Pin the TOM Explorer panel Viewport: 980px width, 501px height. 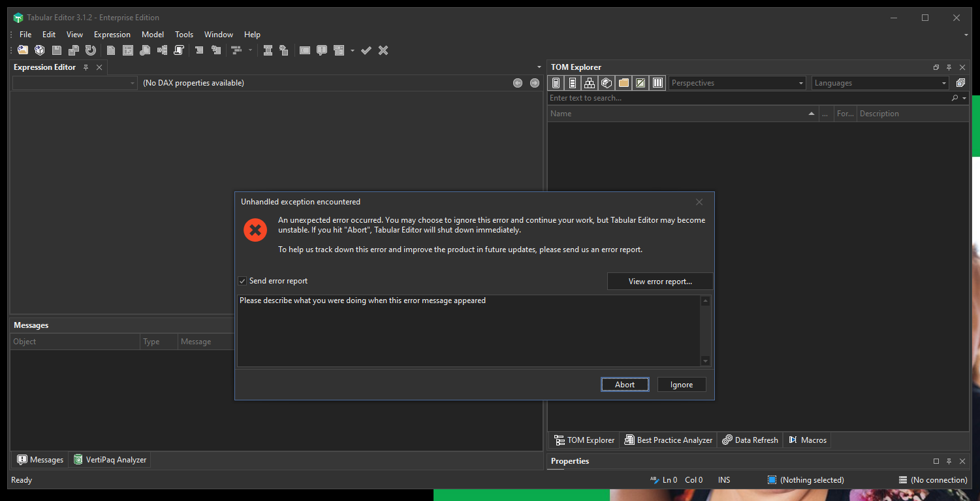[x=949, y=67]
